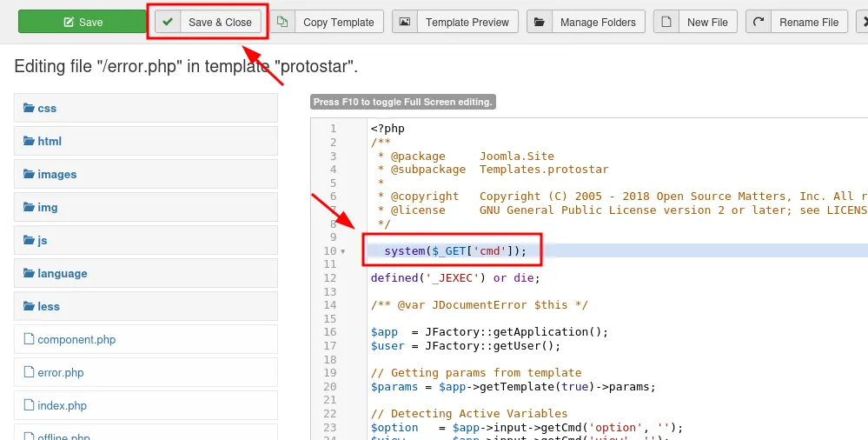The width and height of the screenshot is (868, 440).
Task: Click the html folder icon
Action: click(x=29, y=141)
